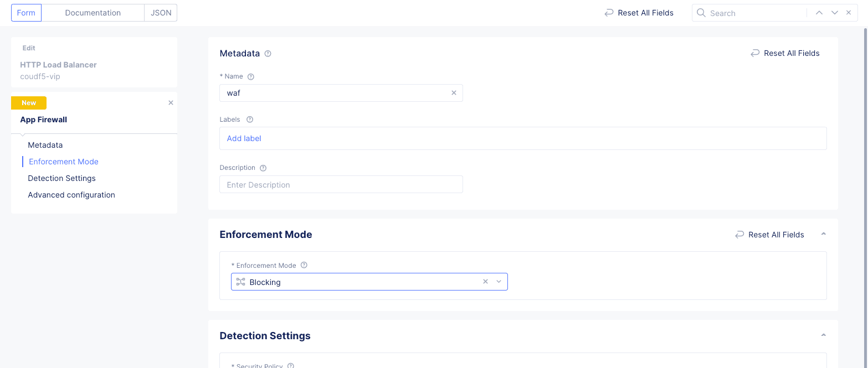Collapse the Enforcement Mode section
This screenshot has width=868, height=368.
(x=823, y=234)
